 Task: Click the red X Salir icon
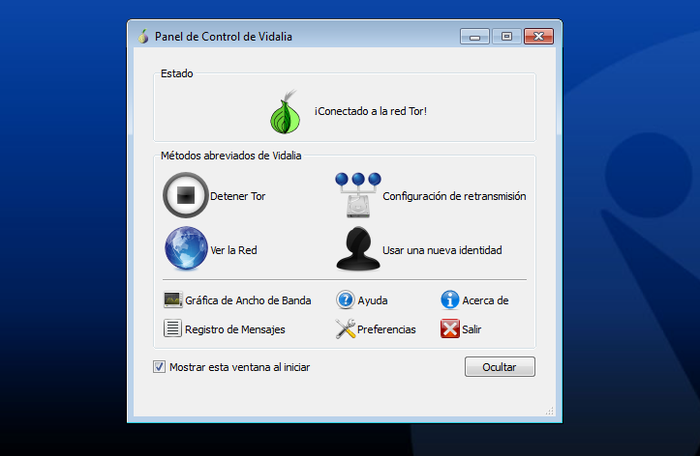coord(450,329)
